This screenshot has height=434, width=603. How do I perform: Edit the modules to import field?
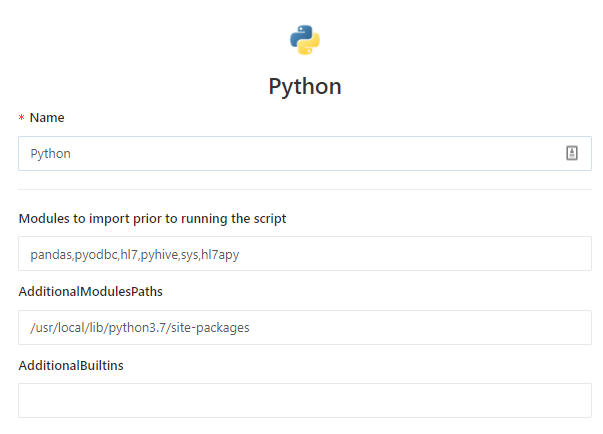coord(305,254)
